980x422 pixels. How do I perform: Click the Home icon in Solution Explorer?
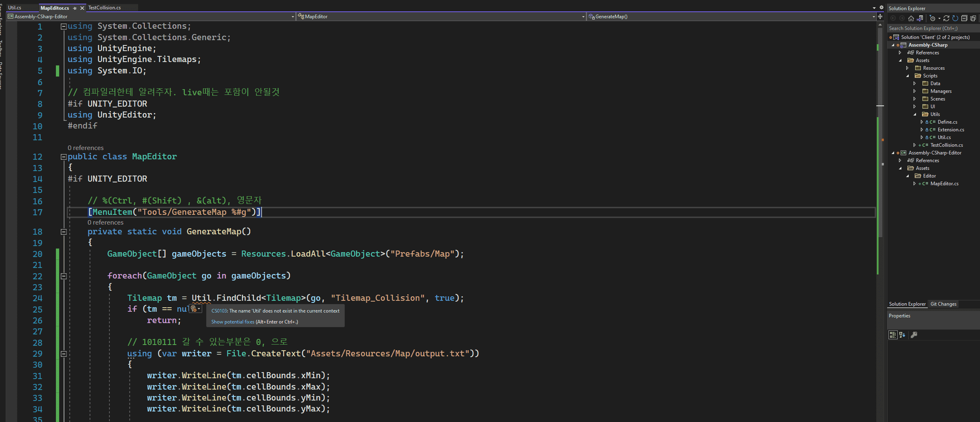point(911,18)
